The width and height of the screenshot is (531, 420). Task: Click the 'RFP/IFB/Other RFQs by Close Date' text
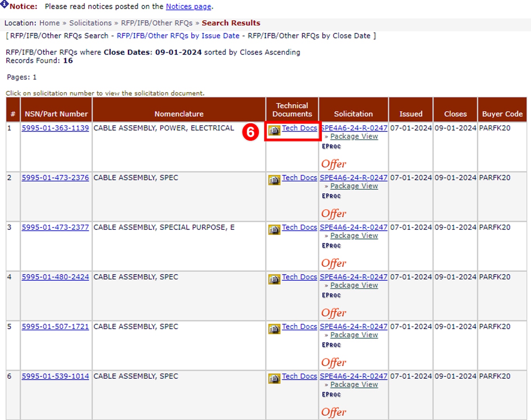tap(309, 36)
